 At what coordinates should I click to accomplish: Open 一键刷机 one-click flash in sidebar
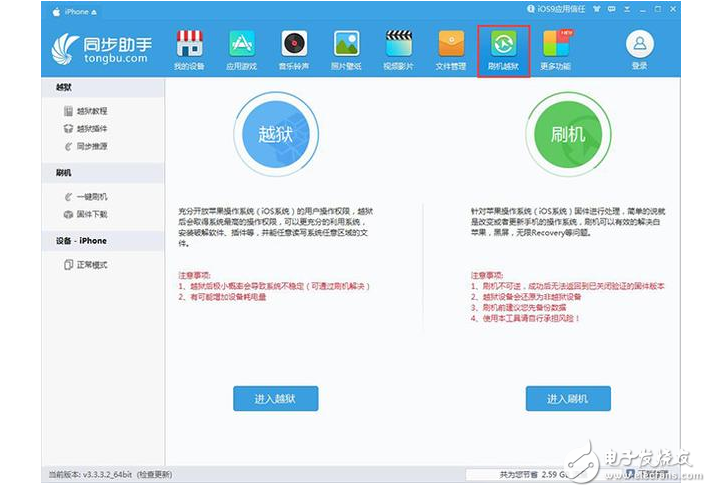(x=86, y=197)
